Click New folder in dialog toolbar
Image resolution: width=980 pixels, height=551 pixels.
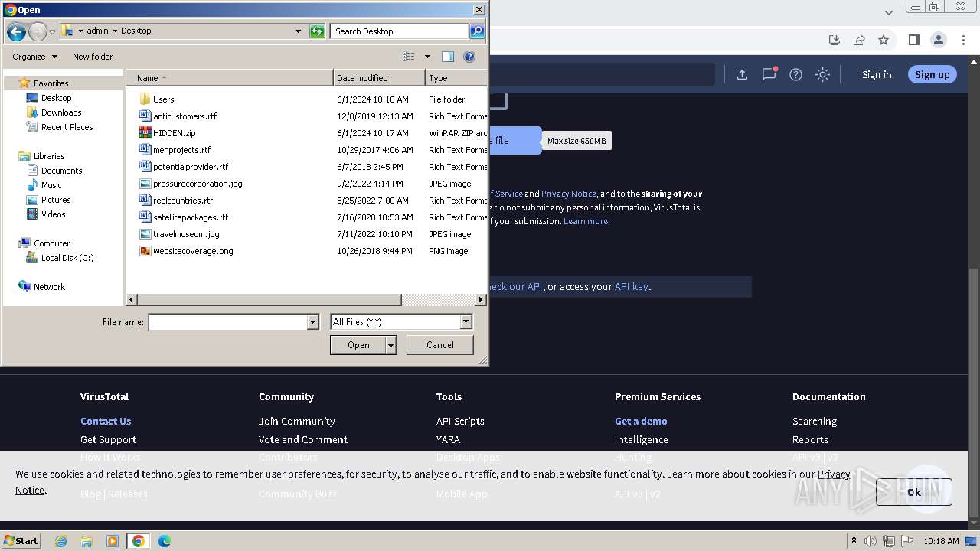pos(93,57)
